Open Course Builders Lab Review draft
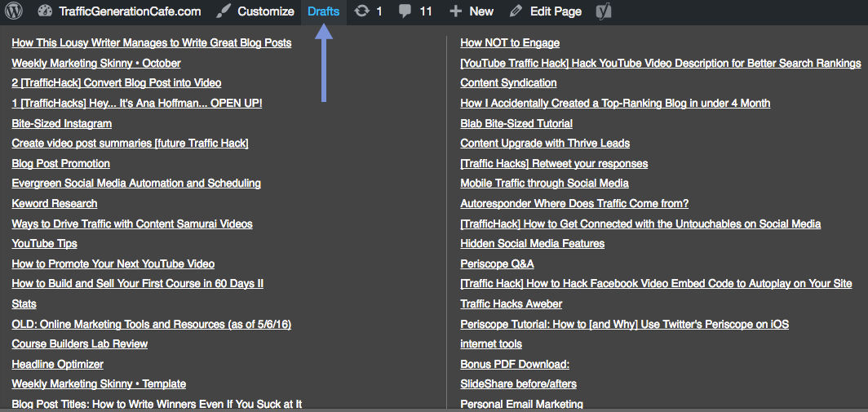Viewport: 868px width, 412px height. click(x=80, y=344)
